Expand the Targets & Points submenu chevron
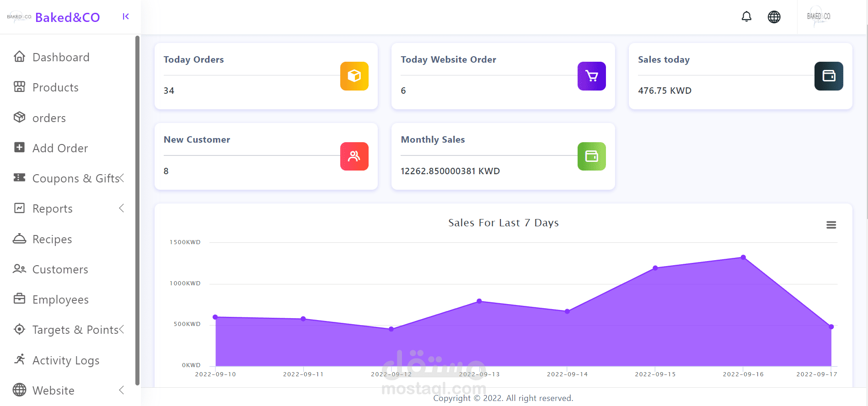868x406 pixels. click(x=122, y=329)
